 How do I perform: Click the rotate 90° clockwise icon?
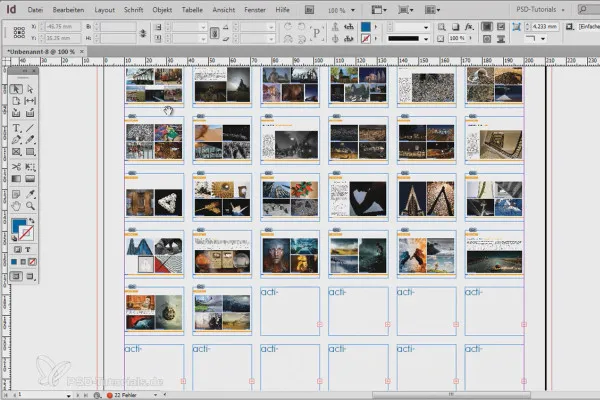click(288, 26)
